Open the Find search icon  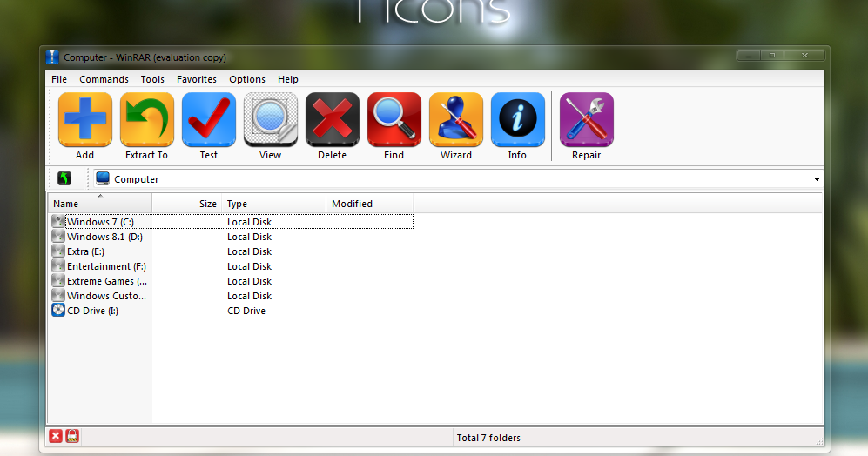tap(394, 119)
